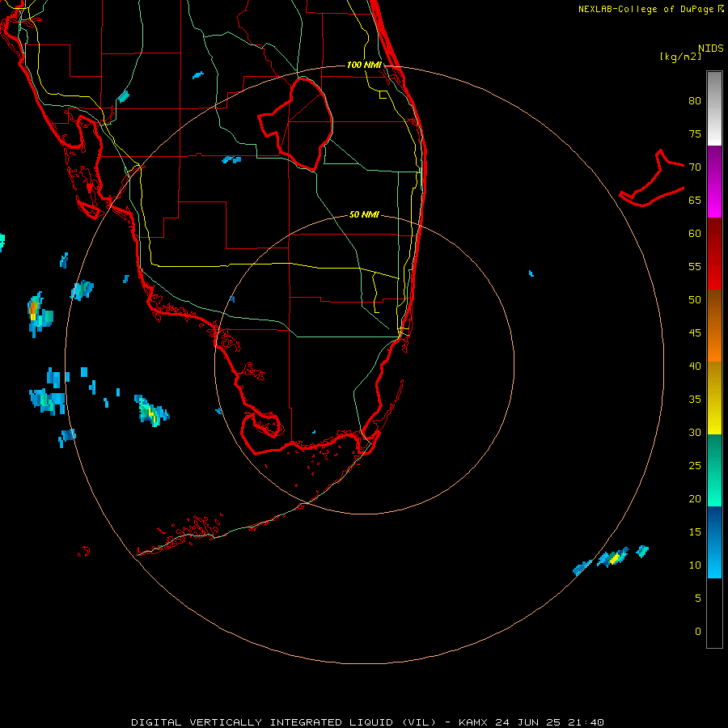The width and height of the screenshot is (728, 728).
Task: Select the 50 NMI range ring label
Action: click(x=364, y=214)
